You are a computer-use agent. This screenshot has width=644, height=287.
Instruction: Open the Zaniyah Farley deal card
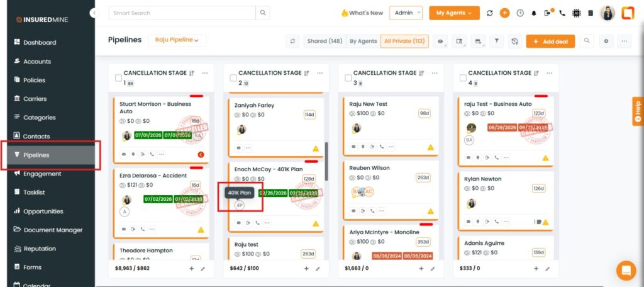[x=254, y=105]
